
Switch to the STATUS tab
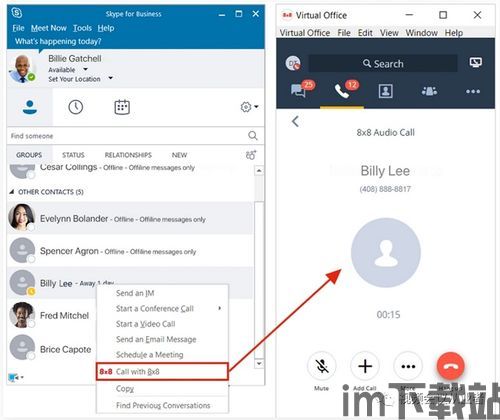point(73,155)
